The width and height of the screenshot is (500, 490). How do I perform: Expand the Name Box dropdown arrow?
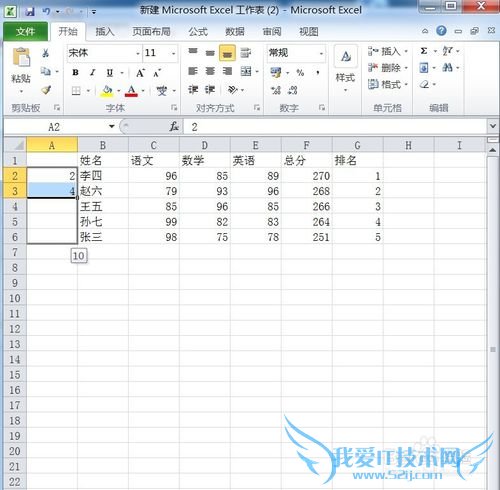tap(112, 126)
